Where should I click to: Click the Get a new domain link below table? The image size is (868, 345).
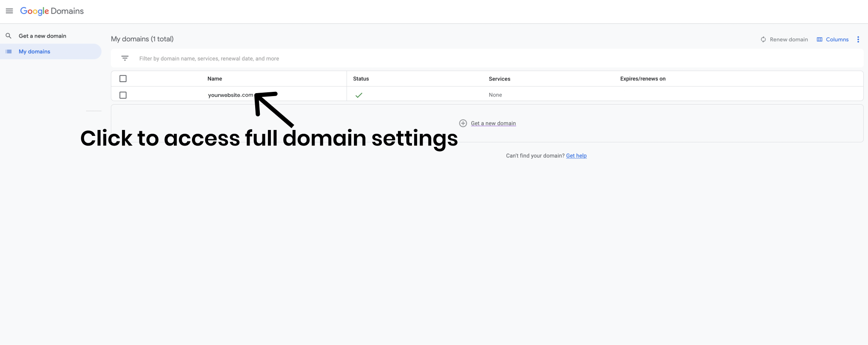(x=493, y=123)
